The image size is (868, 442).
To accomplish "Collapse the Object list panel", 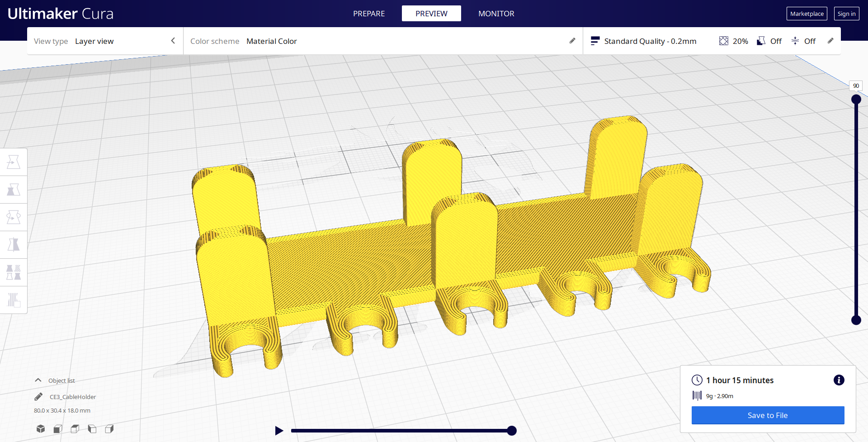I will [x=38, y=380].
